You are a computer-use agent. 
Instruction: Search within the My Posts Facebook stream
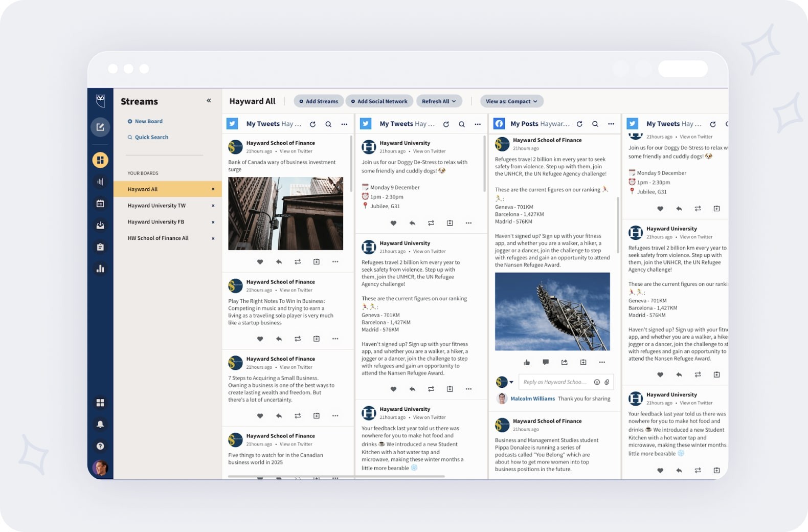click(595, 124)
